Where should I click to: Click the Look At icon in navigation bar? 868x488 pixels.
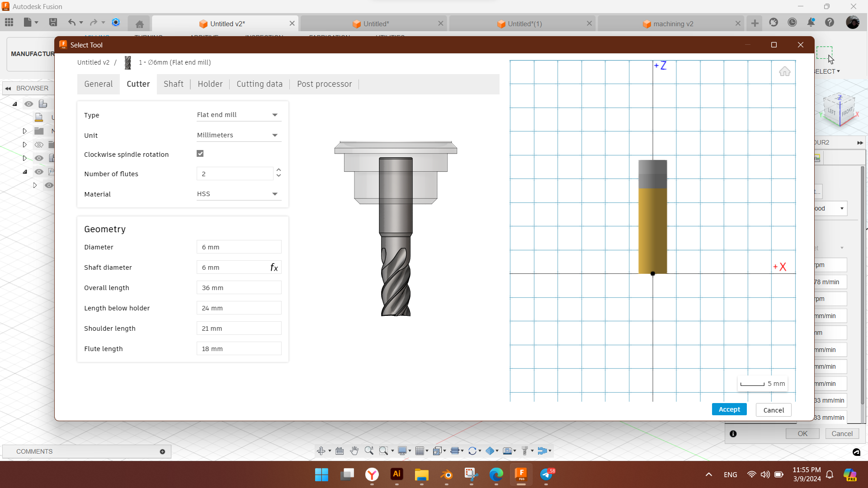pyautogui.click(x=340, y=450)
